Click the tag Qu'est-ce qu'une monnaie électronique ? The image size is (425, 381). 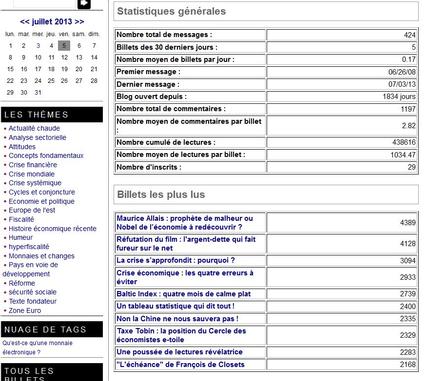pos(37,348)
